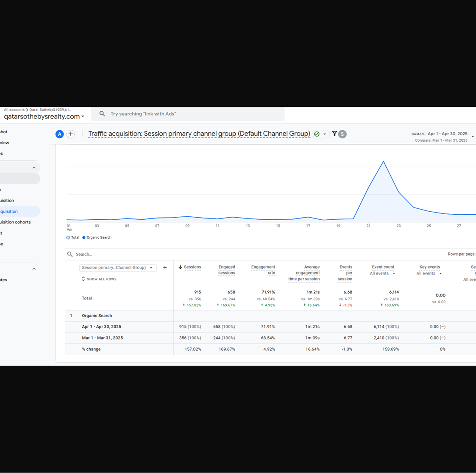Open the custom date range Apr 1 - Apr 30

(x=447, y=134)
